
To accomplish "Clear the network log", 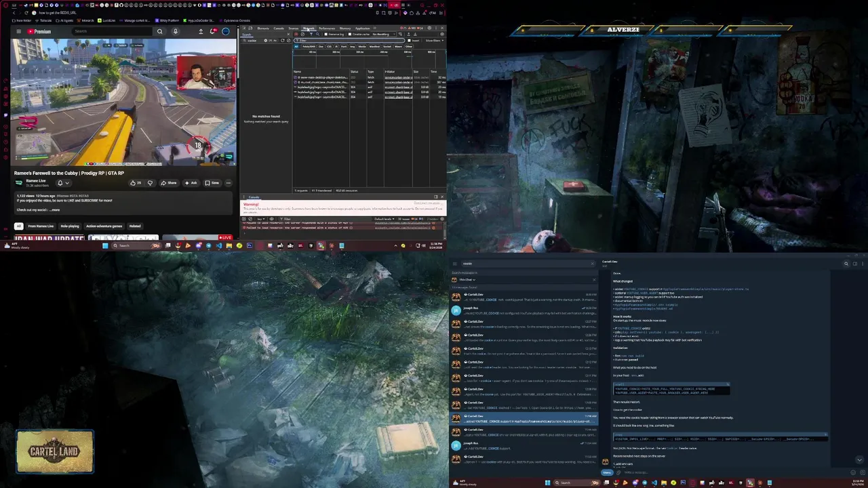I will pyautogui.click(x=302, y=35).
